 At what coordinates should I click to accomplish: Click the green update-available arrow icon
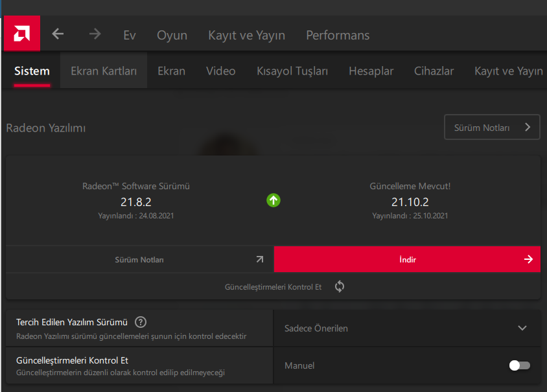273,200
